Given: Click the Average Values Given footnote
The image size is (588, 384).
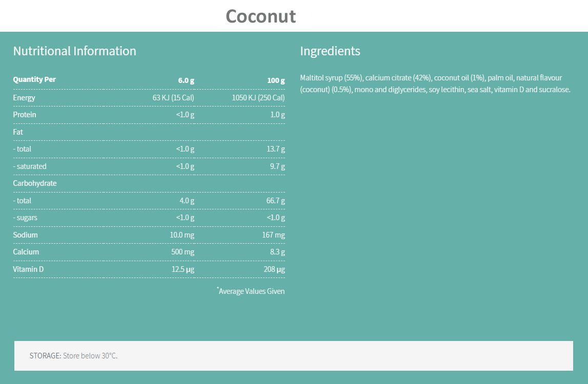Looking at the screenshot, I should (x=251, y=291).
